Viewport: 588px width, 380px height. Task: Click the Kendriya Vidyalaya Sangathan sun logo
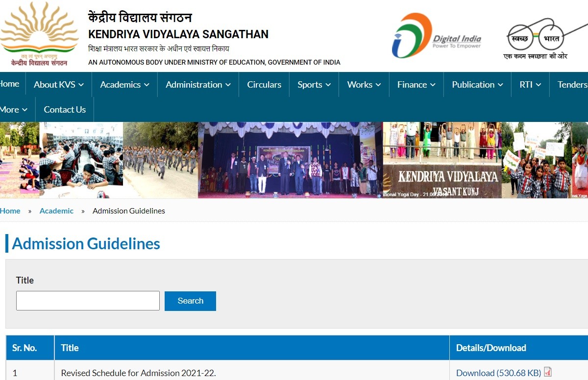click(39, 34)
